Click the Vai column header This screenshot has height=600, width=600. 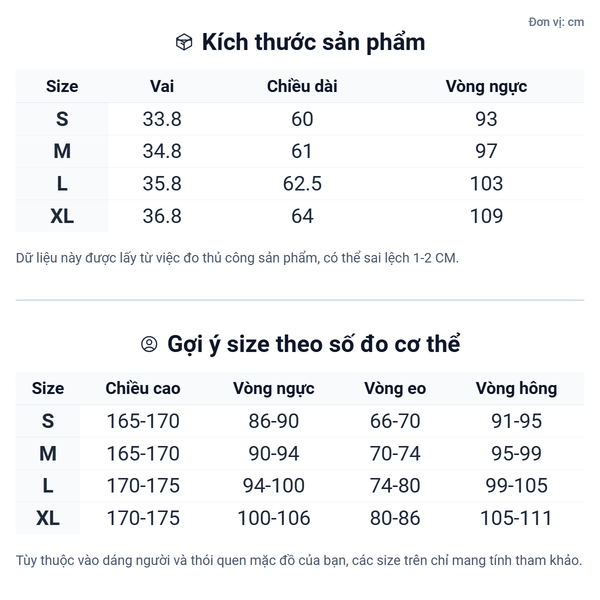tap(162, 86)
